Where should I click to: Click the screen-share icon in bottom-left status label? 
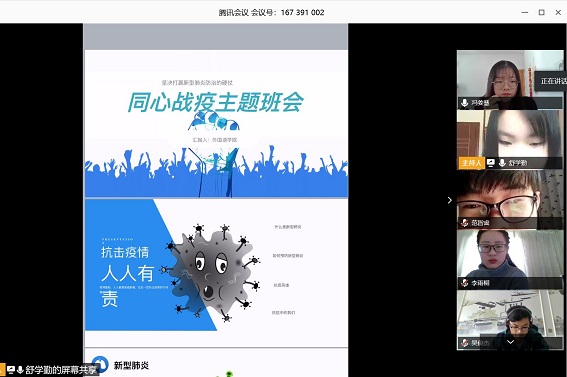point(11,370)
